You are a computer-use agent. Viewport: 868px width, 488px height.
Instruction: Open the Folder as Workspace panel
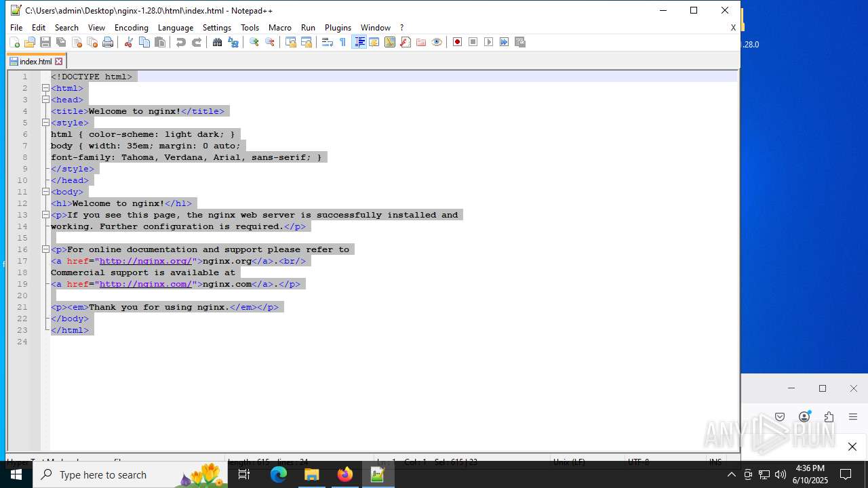421,42
